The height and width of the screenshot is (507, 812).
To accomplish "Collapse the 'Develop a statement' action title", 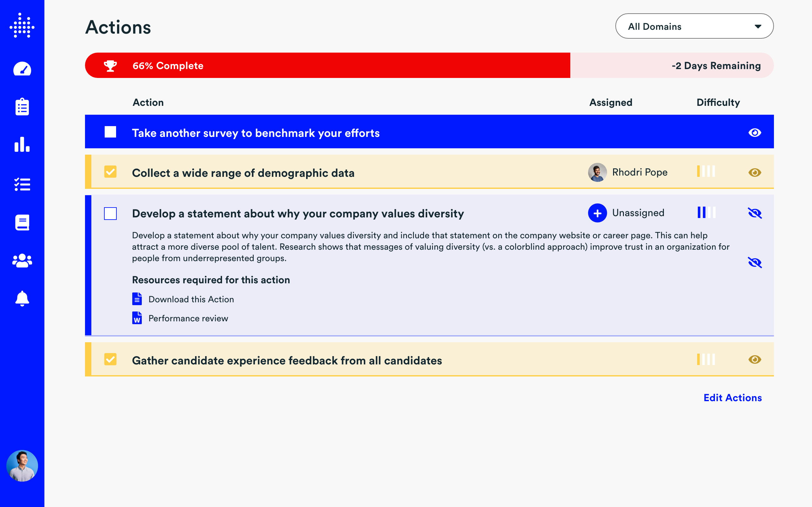I will [298, 214].
